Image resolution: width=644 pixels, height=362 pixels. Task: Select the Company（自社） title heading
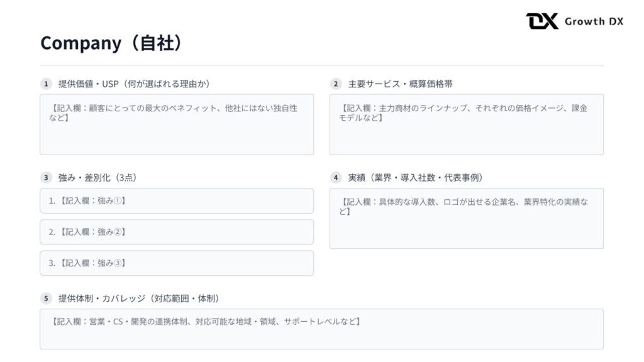(111, 43)
